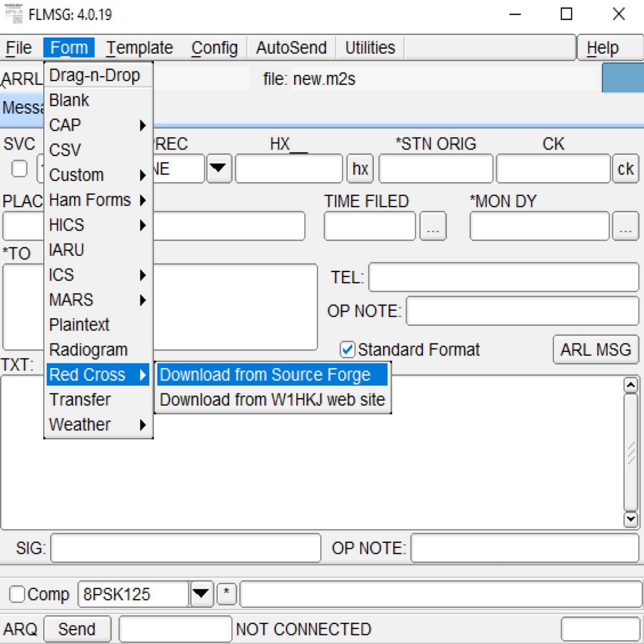Toggle the SVC checkbox

click(19, 169)
